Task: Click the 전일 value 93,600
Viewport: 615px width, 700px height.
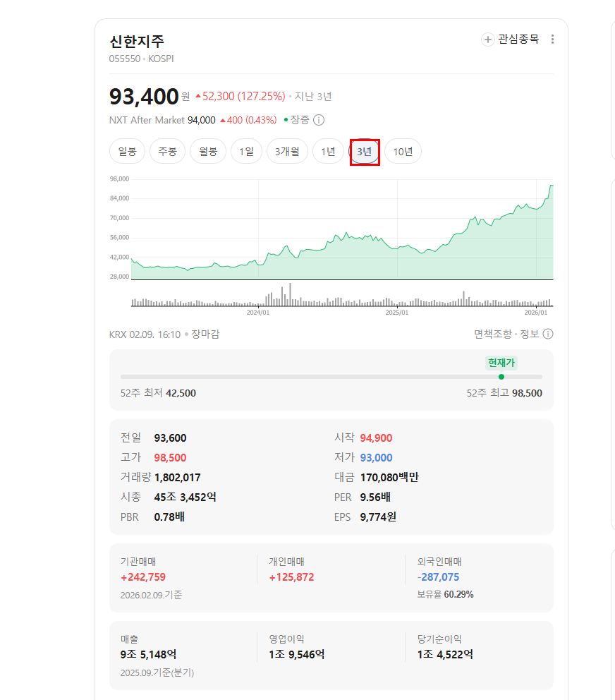Action: (x=170, y=438)
